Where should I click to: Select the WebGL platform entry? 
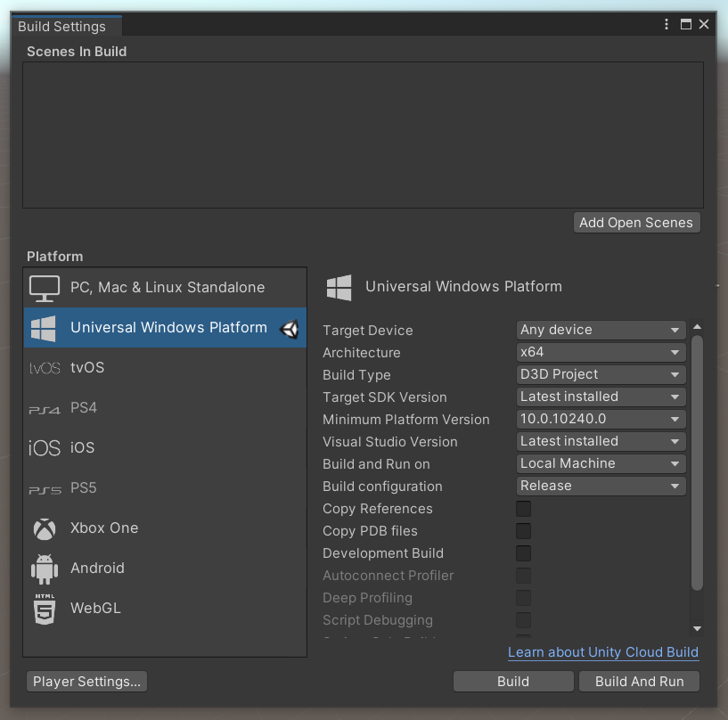click(165, 608)
